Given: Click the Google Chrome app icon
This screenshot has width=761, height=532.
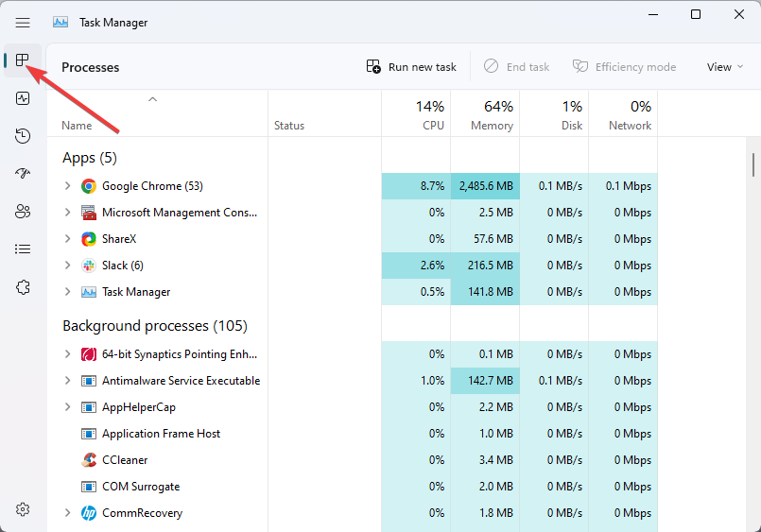Looking at the screenshot, I should tap(88, 186).
